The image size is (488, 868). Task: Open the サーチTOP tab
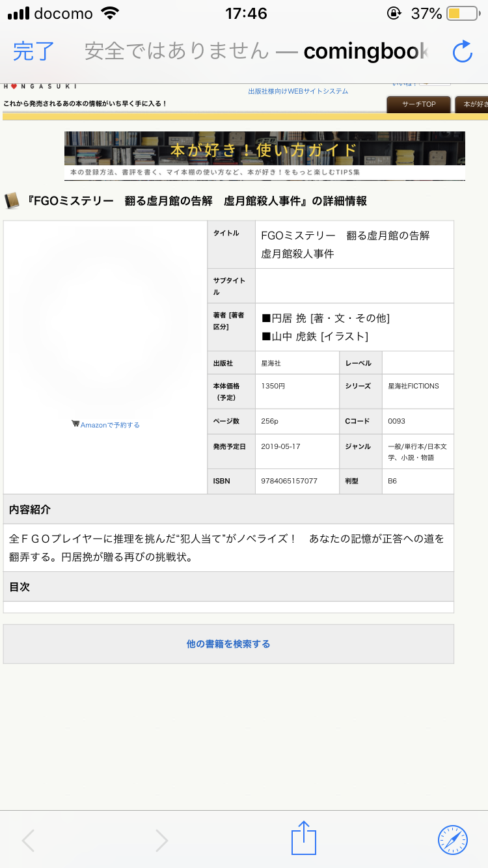(x=419, y=104)
